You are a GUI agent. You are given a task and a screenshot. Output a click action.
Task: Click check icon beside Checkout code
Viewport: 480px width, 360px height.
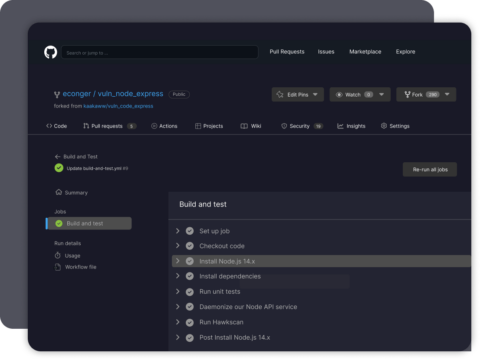(190, 246)
